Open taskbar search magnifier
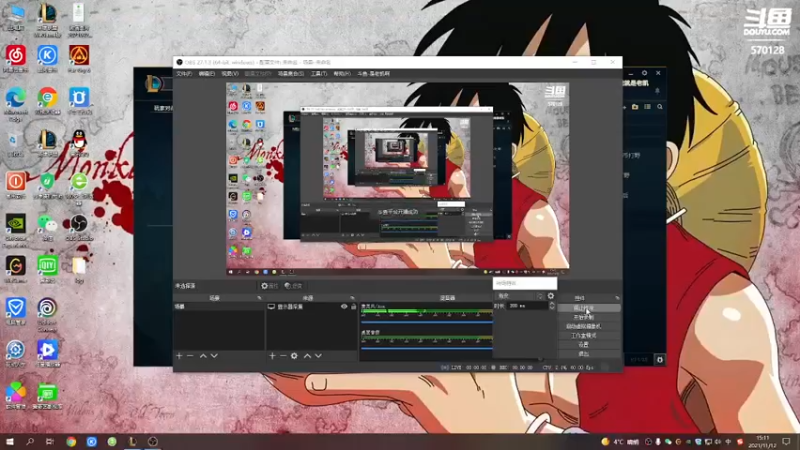The height and width of the screenshot is (450, 800). click(x=30, y=441)
